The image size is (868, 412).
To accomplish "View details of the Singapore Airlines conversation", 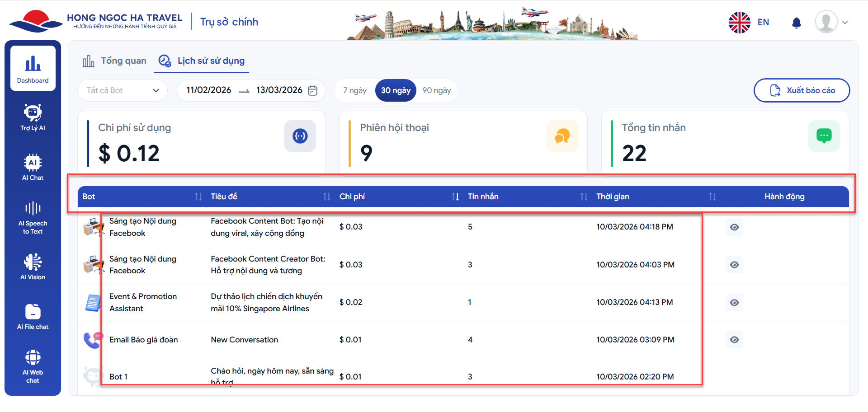I will point(734,303).
